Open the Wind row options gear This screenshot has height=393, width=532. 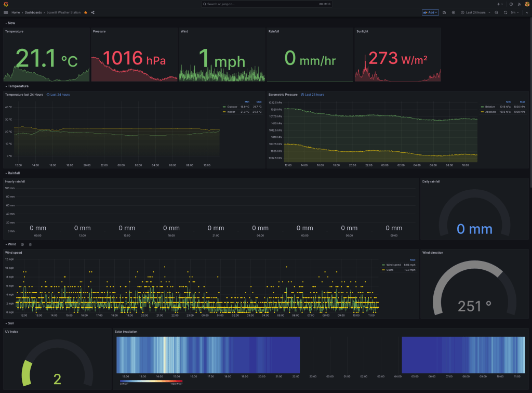[x=22, y=244]
